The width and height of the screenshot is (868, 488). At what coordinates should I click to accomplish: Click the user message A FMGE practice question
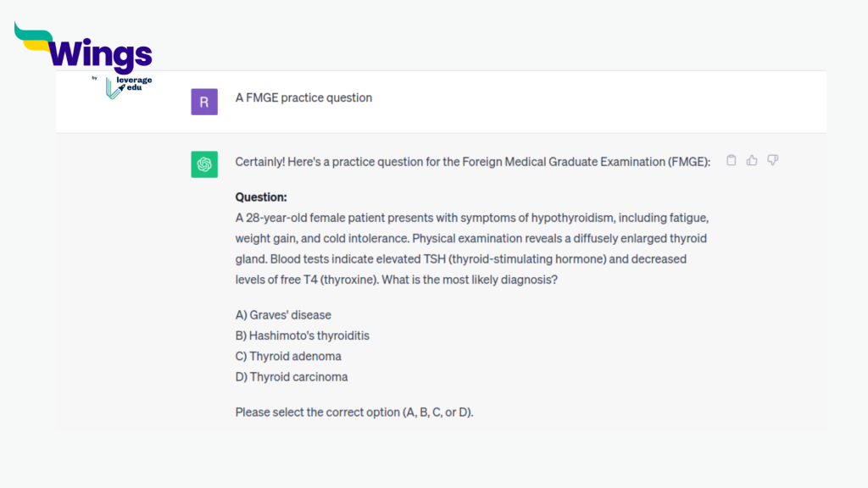tap(303, 97)
